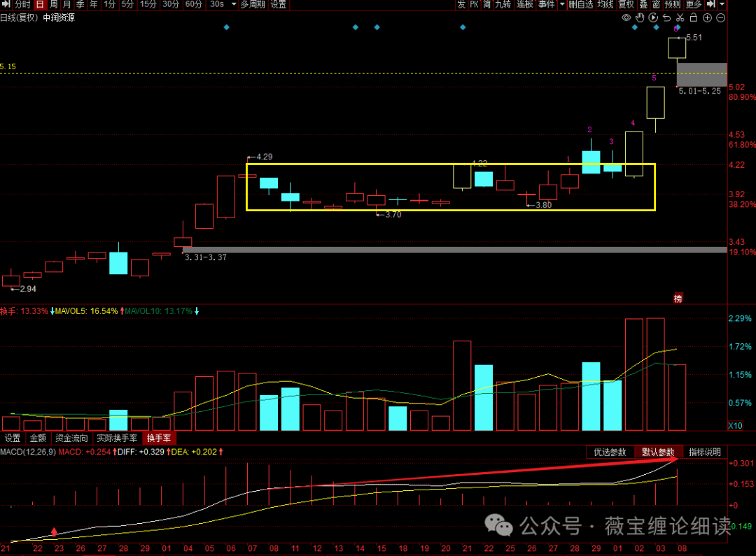Toggle the 九转 indicator

pyautogui.click(x=503, y=4)
